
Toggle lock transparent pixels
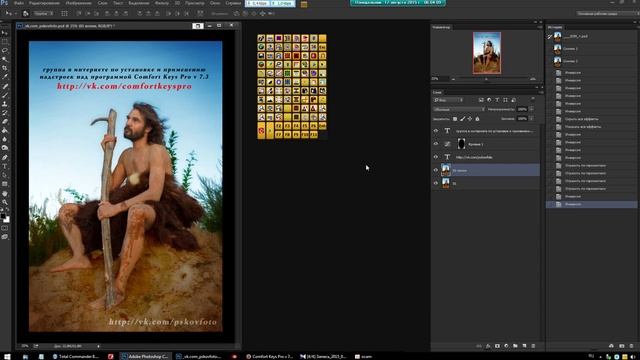[455, 119]
